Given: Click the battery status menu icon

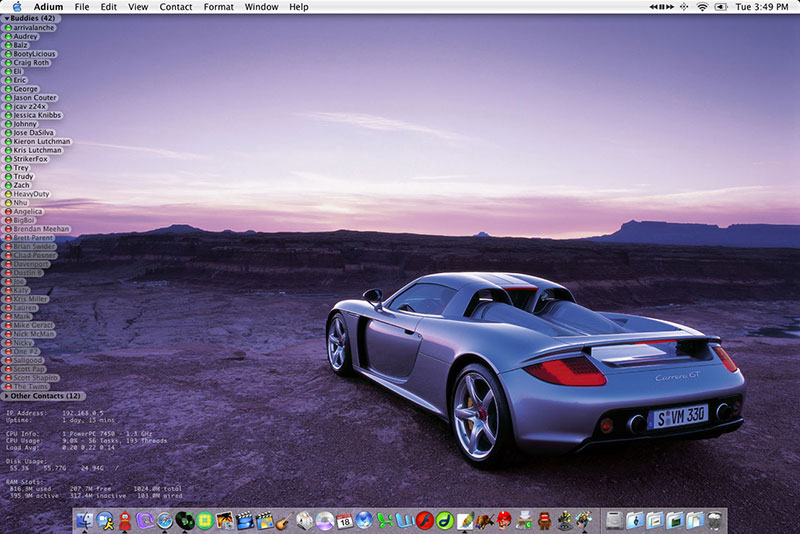Looking at the screenshot, I should [720, 7].
